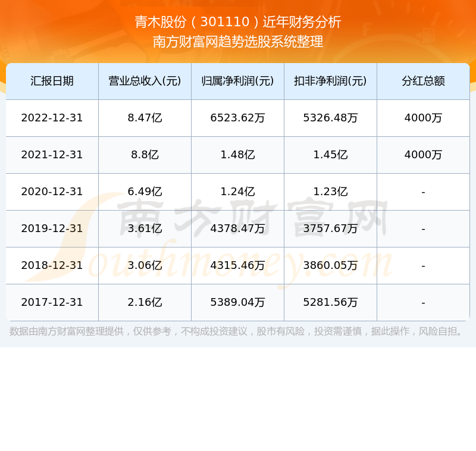
Task: Click the net profit value 1.24亿
Action: 237,192
